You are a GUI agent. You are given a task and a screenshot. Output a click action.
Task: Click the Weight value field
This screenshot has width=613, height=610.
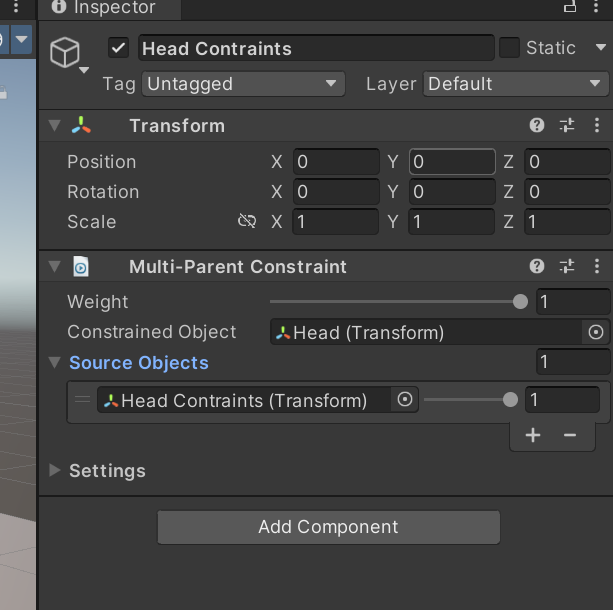click(573, 301)
